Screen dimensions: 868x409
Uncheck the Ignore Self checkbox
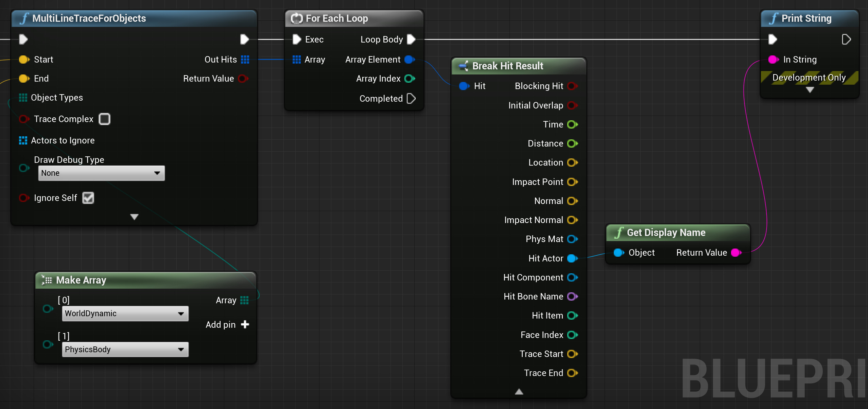88,198
